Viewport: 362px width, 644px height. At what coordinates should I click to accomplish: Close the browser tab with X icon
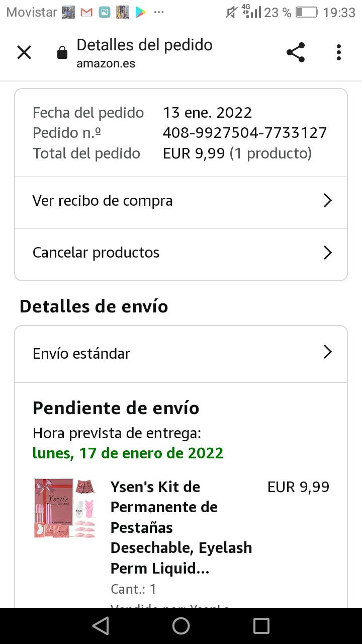pyautogui.click(x=24, y=52)
